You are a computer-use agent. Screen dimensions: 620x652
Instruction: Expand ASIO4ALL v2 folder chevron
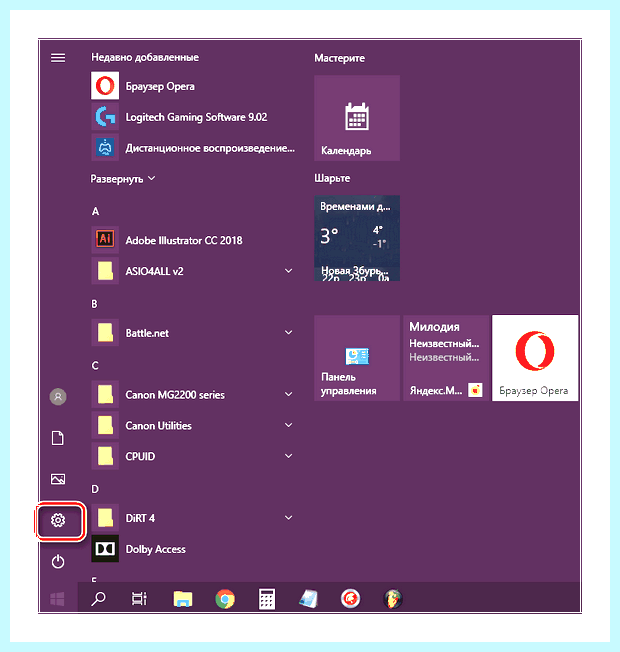pyautogui.click(x=289, y=271)
